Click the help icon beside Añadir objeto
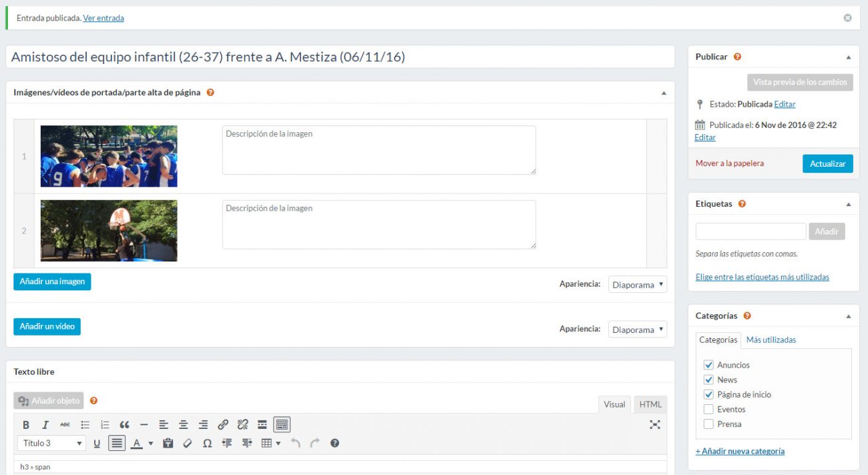Image resolution: width=868 pixels, height=475 pixels. 93,401
